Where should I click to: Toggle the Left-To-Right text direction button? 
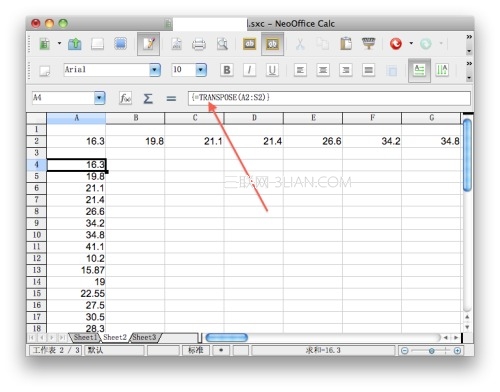(419, 70)
